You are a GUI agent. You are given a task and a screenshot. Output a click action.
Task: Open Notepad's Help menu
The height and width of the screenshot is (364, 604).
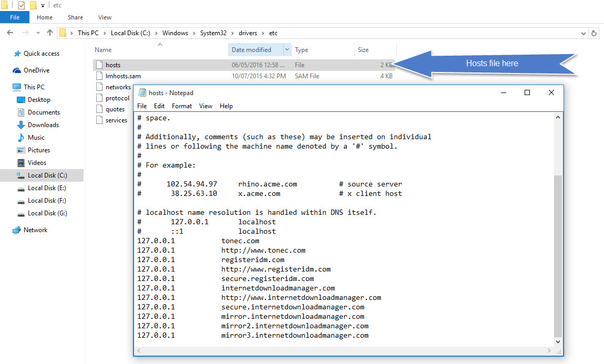226,106
